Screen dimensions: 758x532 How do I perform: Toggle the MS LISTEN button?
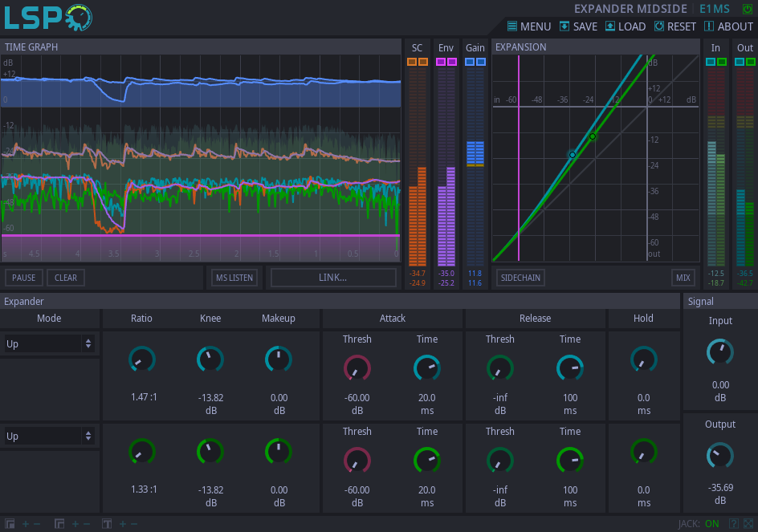pos(234,278)
